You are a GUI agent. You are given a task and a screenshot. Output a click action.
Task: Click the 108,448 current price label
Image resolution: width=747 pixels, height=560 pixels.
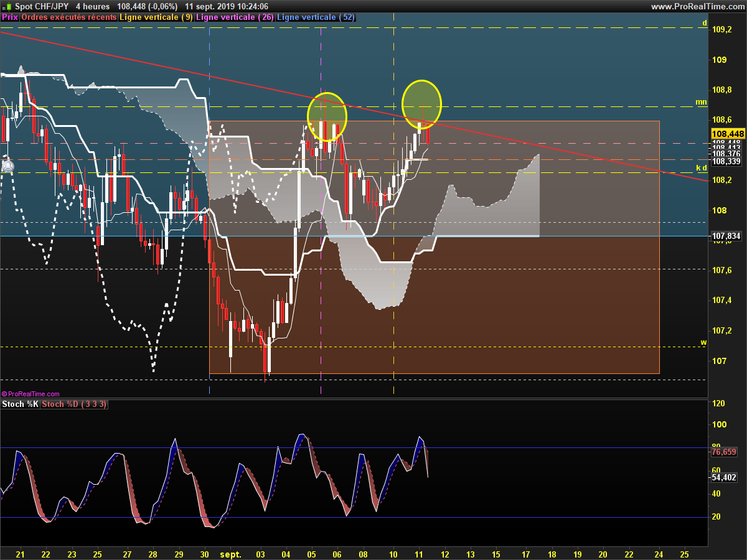click(728, 134)
